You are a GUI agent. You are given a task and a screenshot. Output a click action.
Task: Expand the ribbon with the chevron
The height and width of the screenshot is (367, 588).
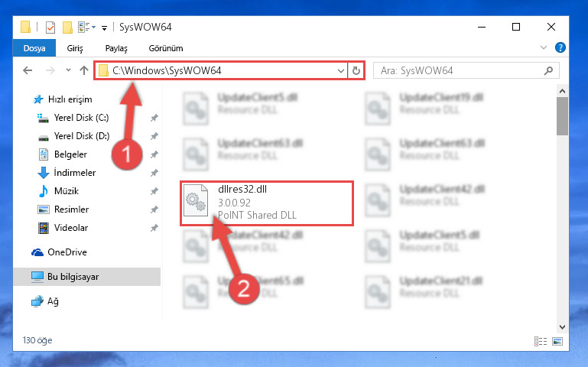(544, 47)
